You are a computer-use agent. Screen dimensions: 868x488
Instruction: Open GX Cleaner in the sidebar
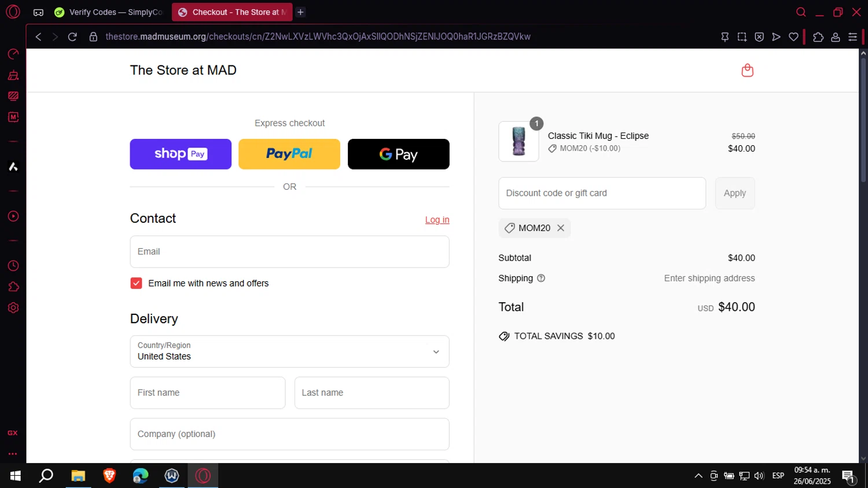13,75
